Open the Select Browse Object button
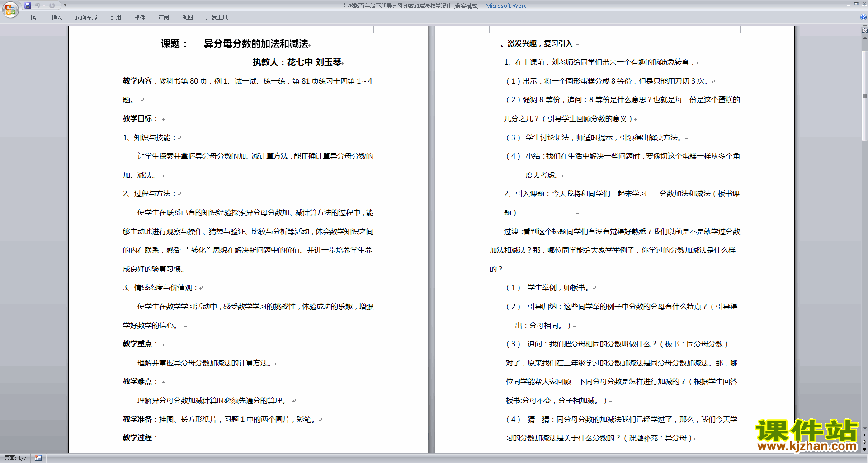 864,442
